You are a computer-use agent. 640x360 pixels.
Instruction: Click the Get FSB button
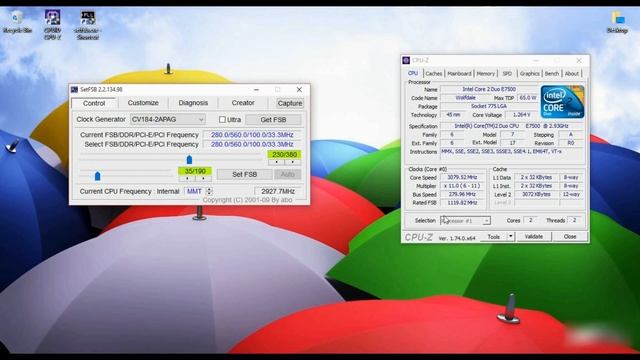tap(273, 120)
